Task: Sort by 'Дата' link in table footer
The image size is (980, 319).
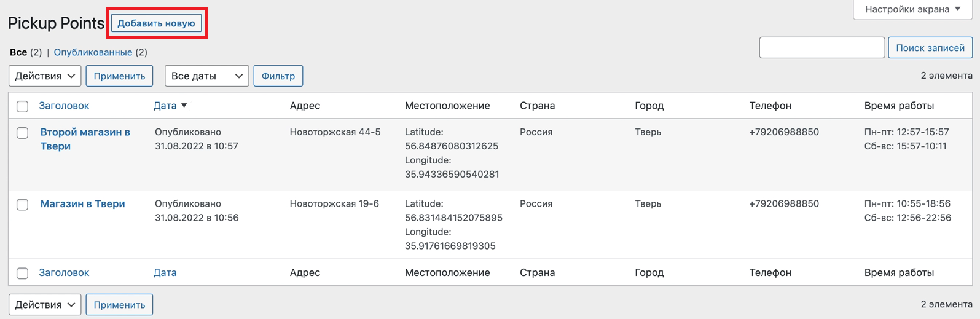Action: pyautogui.click(x=165, y=272)
